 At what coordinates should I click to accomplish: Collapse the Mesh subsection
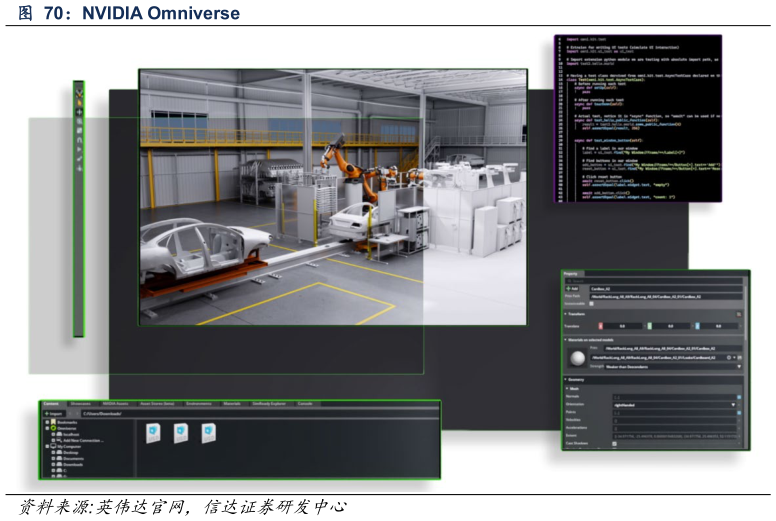coord(567,388)
